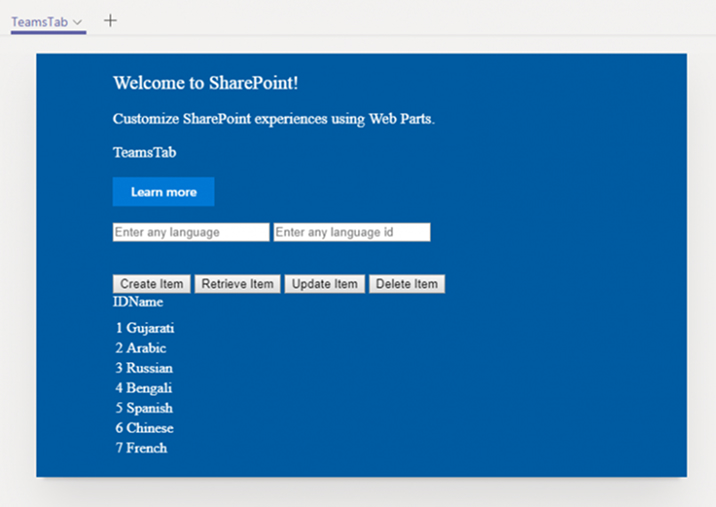The image size is (716, 507).
Task: Focus the 'Enter any language' field
Action: coord(191,232)
